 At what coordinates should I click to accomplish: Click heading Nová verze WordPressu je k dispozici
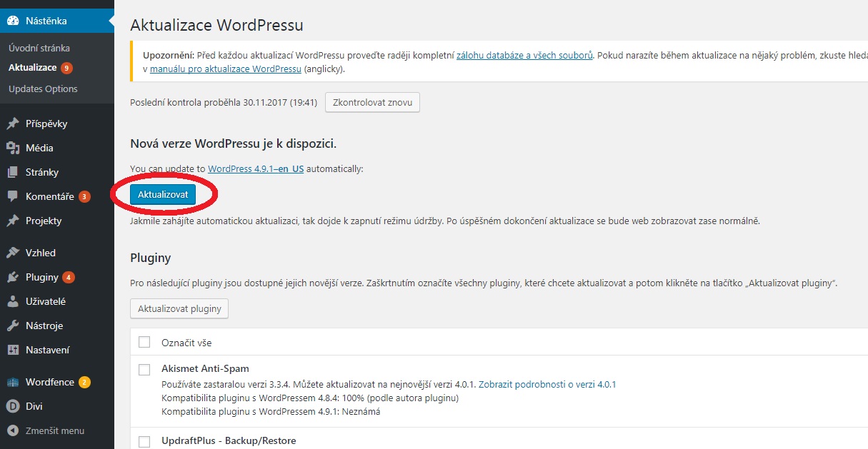[233, 143]
